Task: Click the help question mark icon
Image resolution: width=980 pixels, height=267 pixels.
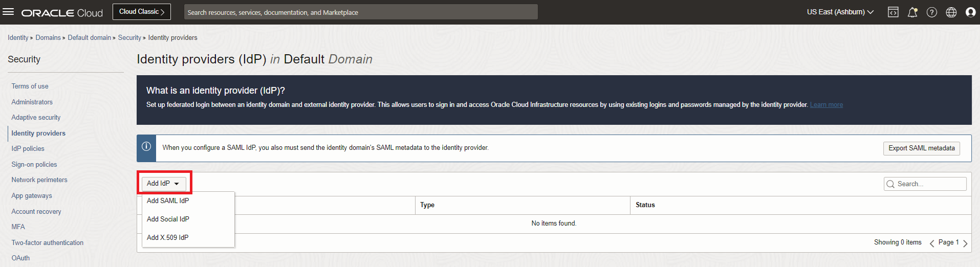Action: 932,12
